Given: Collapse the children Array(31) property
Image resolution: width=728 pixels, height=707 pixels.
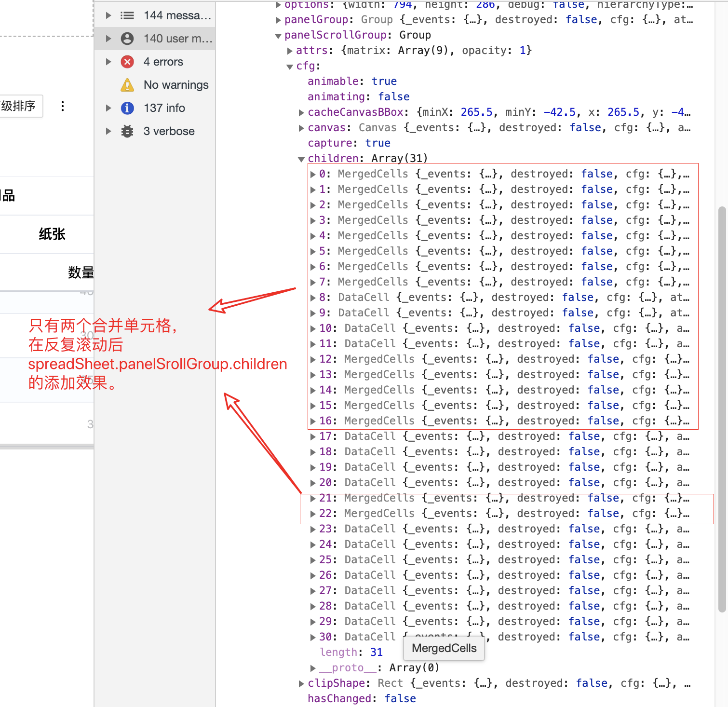Looking at the screenshot, I should point(302,158).
